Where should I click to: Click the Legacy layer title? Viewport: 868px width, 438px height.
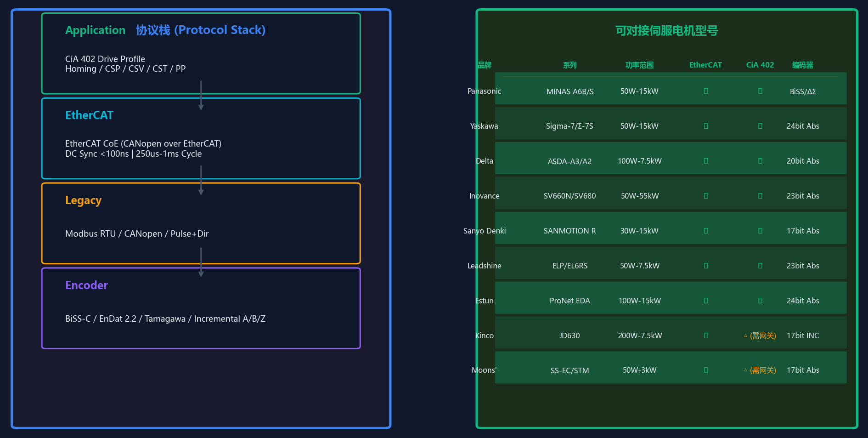click(83, 200)
